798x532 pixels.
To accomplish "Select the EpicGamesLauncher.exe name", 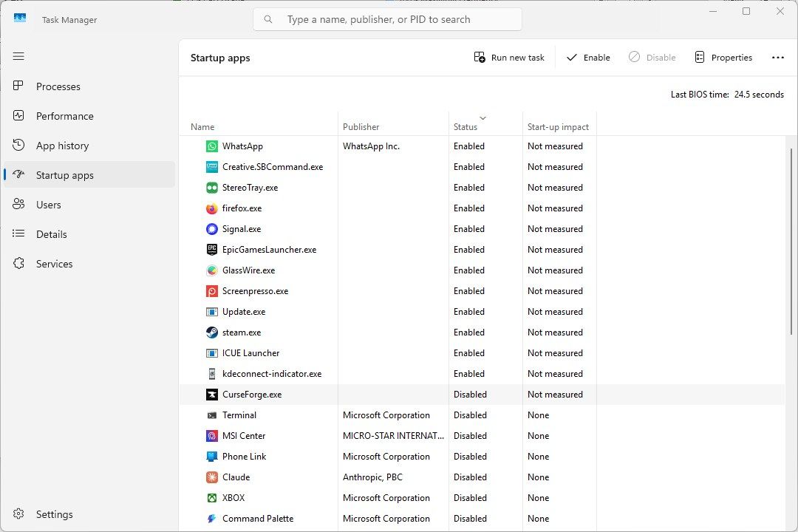I will tap(269, 250).
